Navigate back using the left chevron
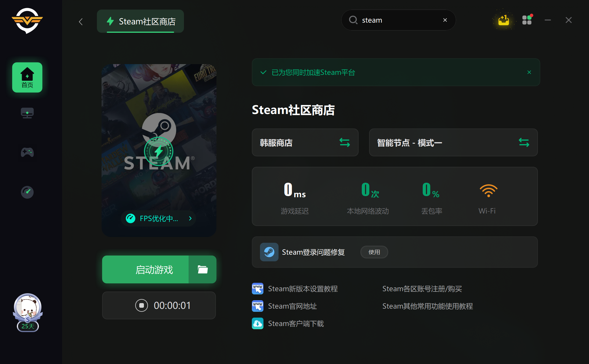Viewport: 589px width, 364px height. pos(81,21)
